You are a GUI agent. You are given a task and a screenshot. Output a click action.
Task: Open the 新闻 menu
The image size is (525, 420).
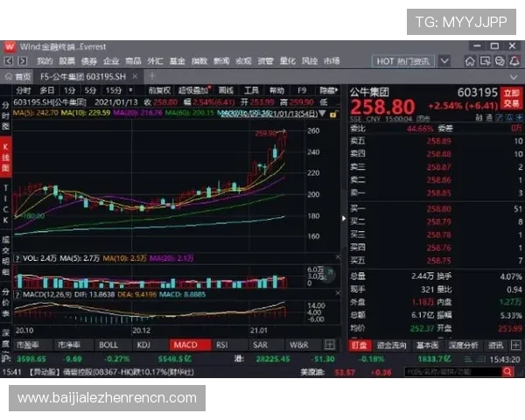(x=221, y=61)
